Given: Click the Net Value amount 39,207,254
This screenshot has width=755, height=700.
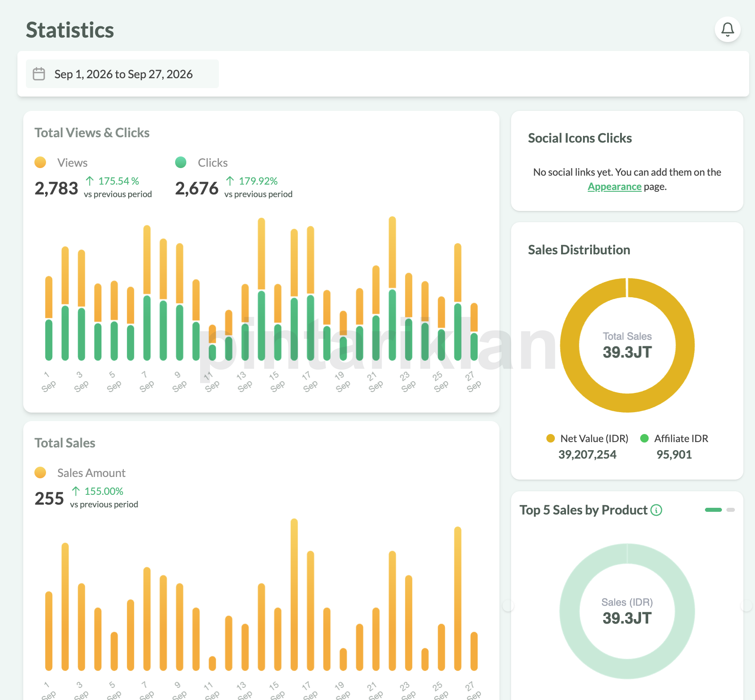Looking at the screenshot, I should click(587, 455).
